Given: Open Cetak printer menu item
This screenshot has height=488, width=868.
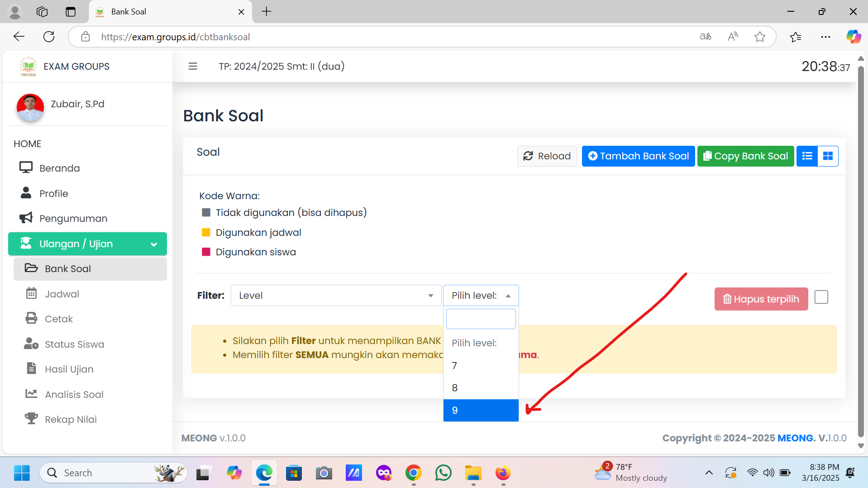Looking at the screenshot, I should [59, 319].
